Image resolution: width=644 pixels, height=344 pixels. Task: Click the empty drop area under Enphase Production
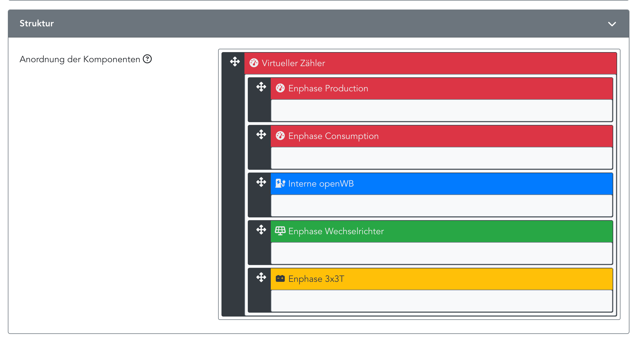442,110
